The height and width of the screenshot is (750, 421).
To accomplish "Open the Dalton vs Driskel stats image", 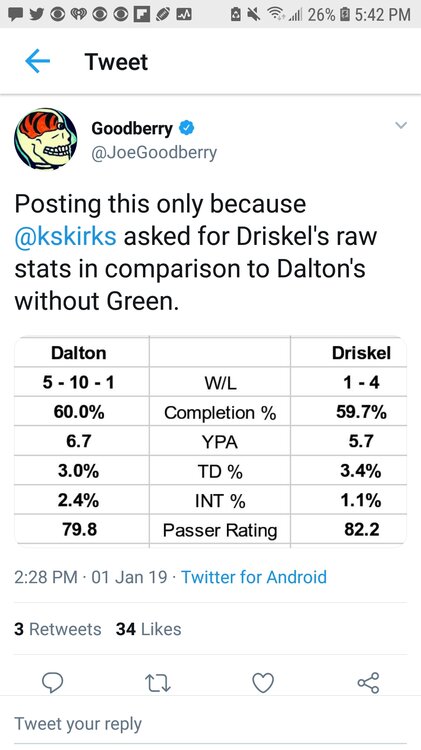I will [210, 441].
